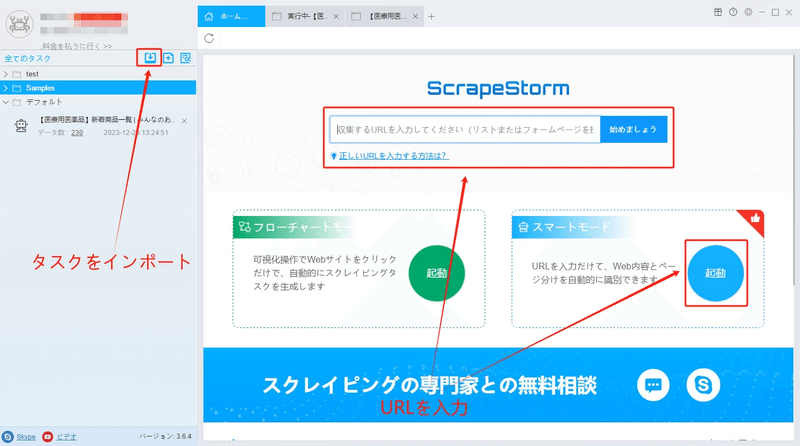Click the free consultation banner text
The image size is (800, 446).
(430, 385)
